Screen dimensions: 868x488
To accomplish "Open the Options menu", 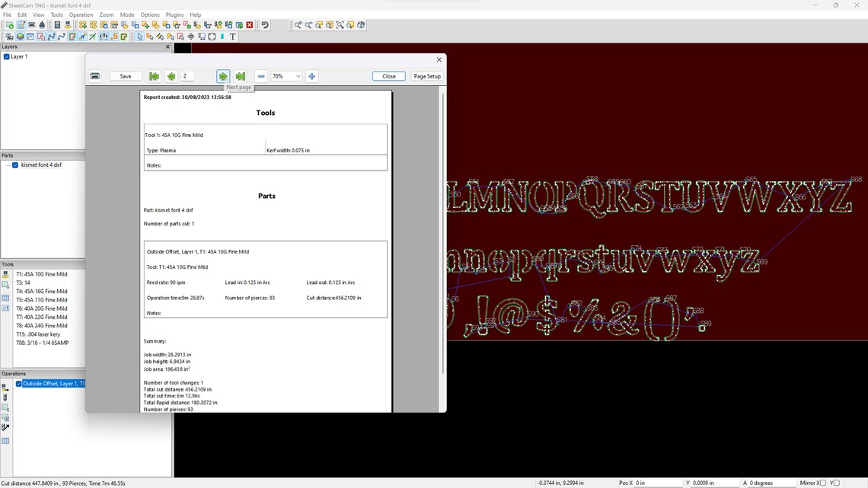I will pyautogui.click(x=150, y=14).
